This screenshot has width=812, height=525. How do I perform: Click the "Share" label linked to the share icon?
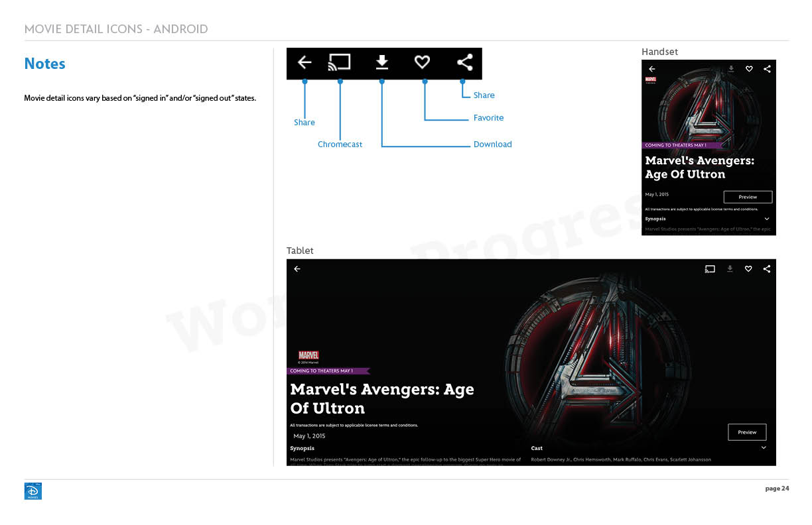click(484, 95)
